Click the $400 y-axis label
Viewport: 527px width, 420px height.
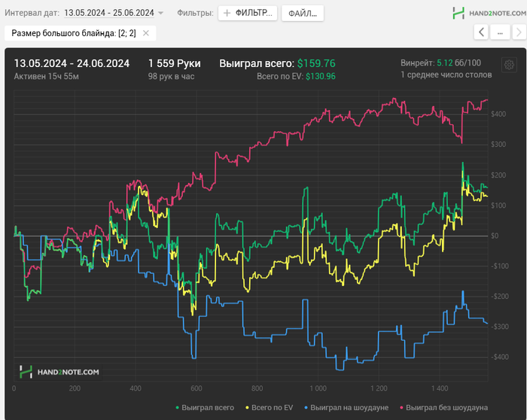pyautogui.click(x=498, y=114)
